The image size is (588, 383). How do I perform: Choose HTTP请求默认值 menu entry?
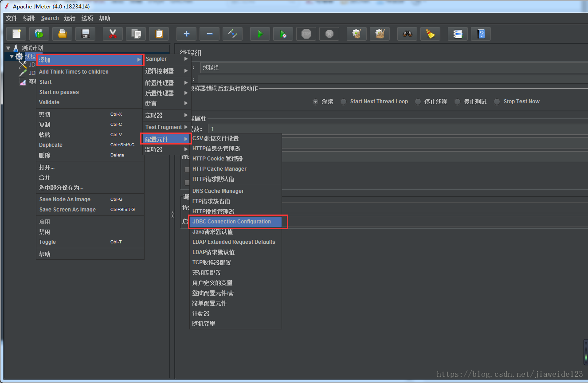pos(236,179)
